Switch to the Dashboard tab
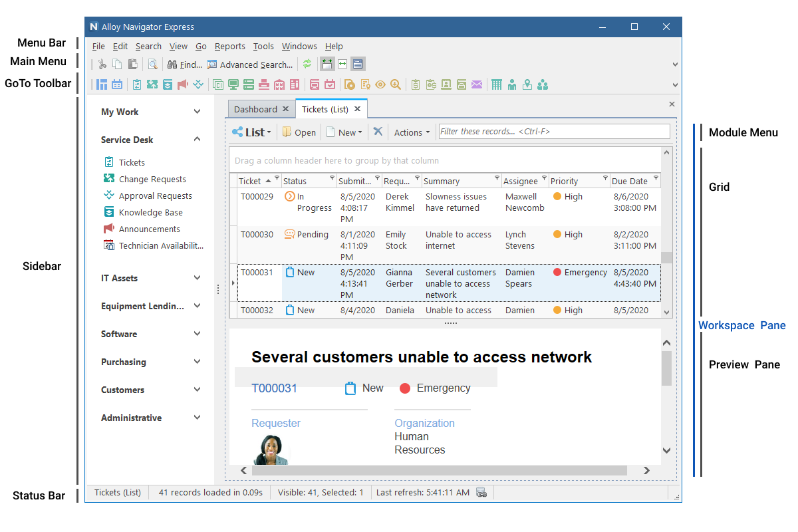798x532 pixels. [256, 108]
